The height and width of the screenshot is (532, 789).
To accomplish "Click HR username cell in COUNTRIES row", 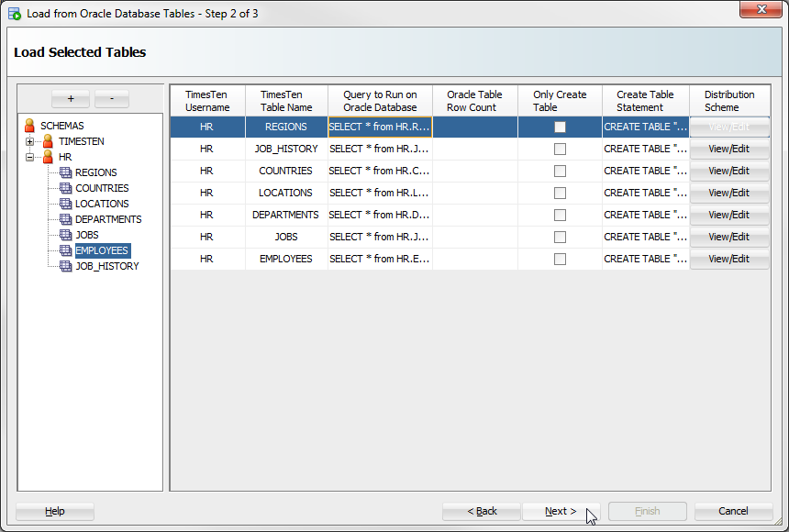I will click(x=207, y=172).
